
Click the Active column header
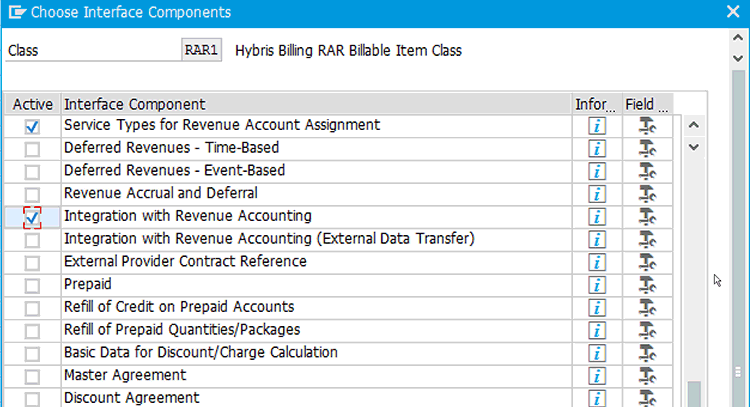click(33, 104)
